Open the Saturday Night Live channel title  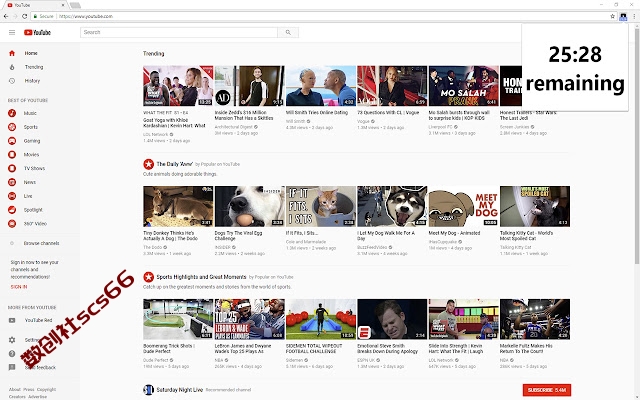tap(180, 390)
